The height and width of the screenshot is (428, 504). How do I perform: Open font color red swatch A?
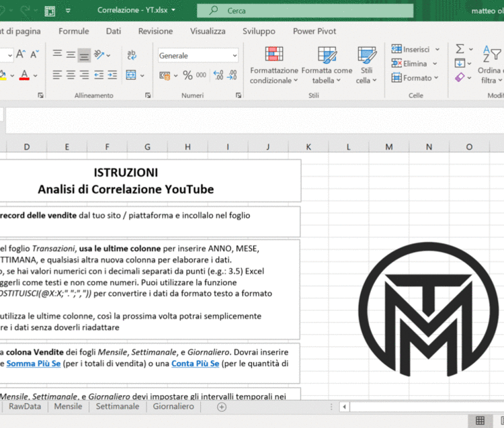click(24, 75)
